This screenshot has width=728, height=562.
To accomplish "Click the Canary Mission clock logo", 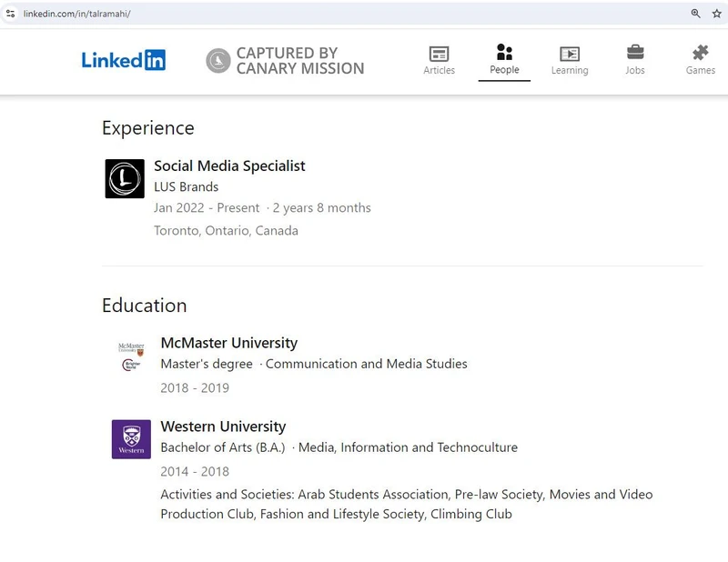I will [218, 61].
